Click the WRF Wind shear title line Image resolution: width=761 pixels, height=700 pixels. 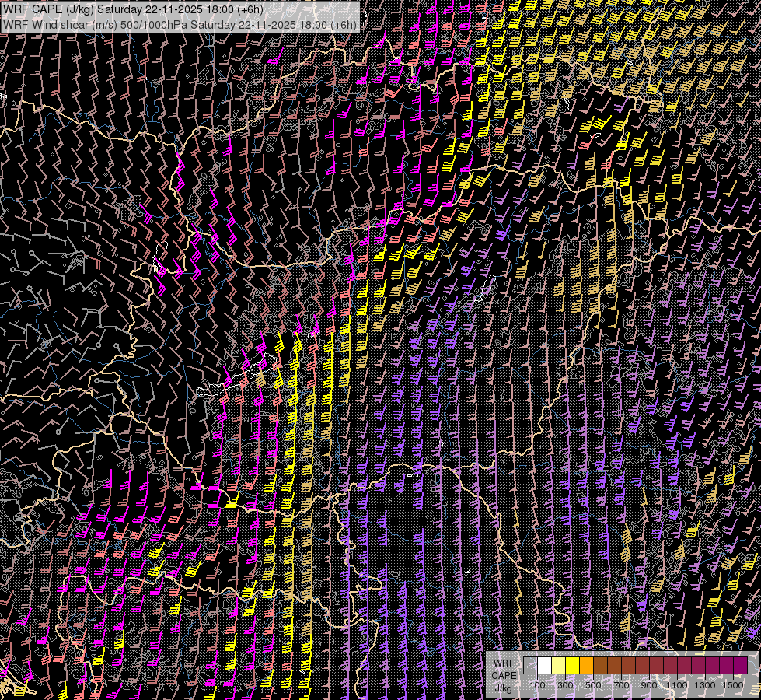tap(180, 24)
